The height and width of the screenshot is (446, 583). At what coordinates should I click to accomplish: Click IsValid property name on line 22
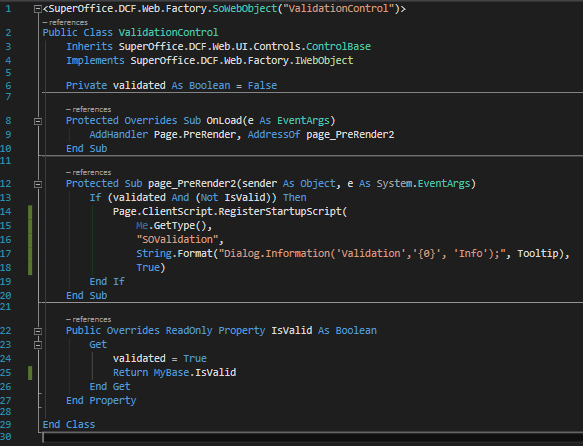pos(292,331)
